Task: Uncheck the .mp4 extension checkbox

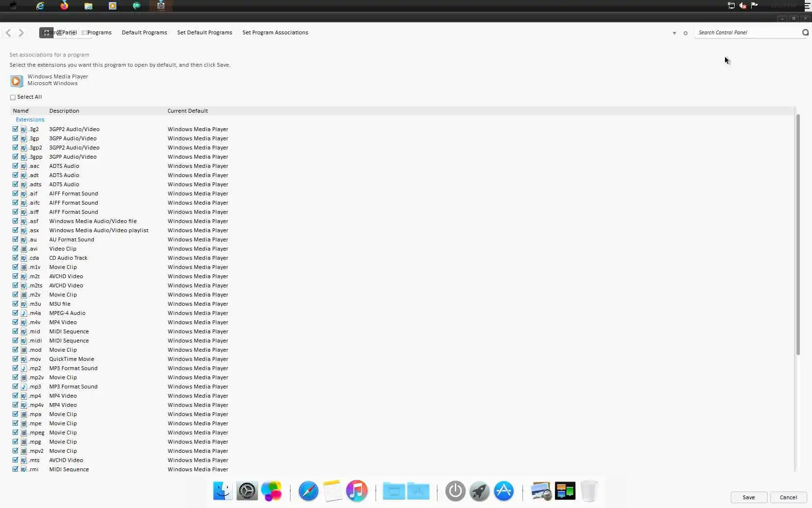Action: click(15, 396)
